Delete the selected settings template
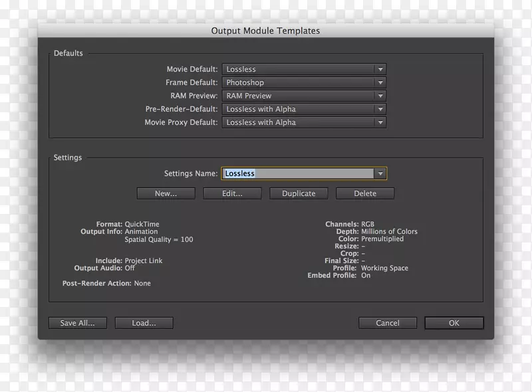The width and height of the screenshot is (532, 392). [x=365, y=193]
